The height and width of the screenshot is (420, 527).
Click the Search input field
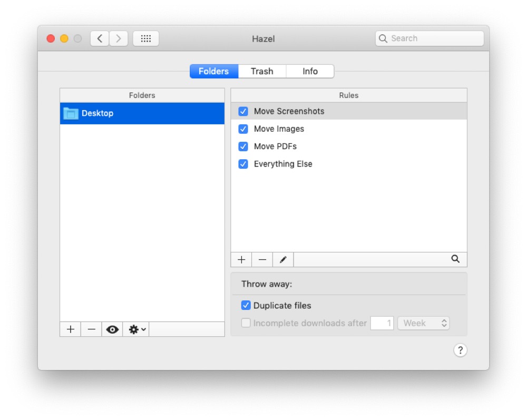pos(430,38)
